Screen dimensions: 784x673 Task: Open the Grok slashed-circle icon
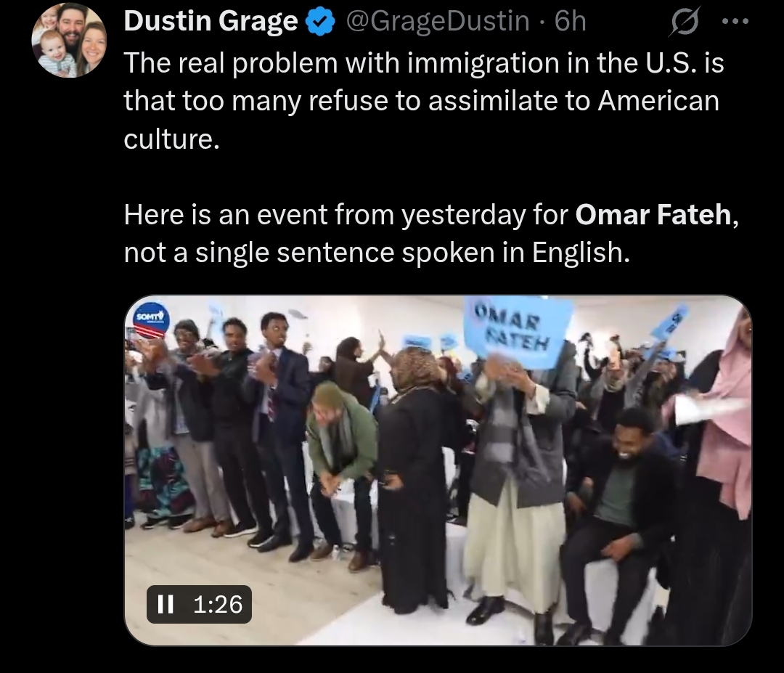point(684,22)
